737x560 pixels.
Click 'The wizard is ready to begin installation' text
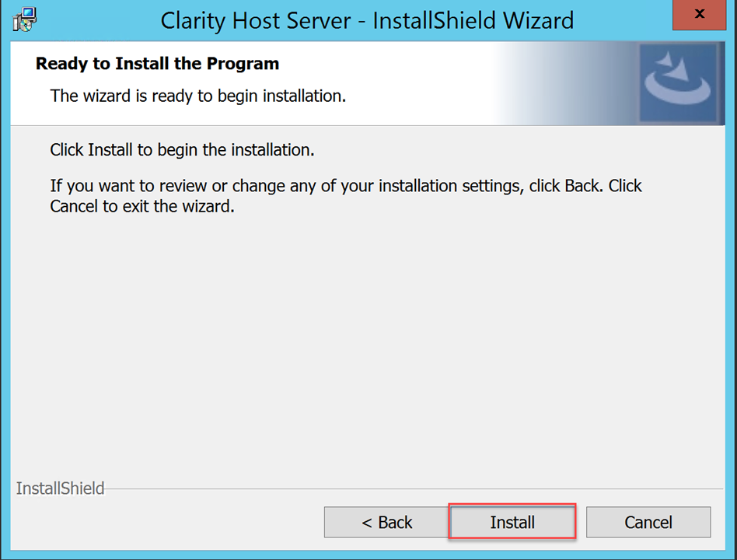tap(197, 96)
